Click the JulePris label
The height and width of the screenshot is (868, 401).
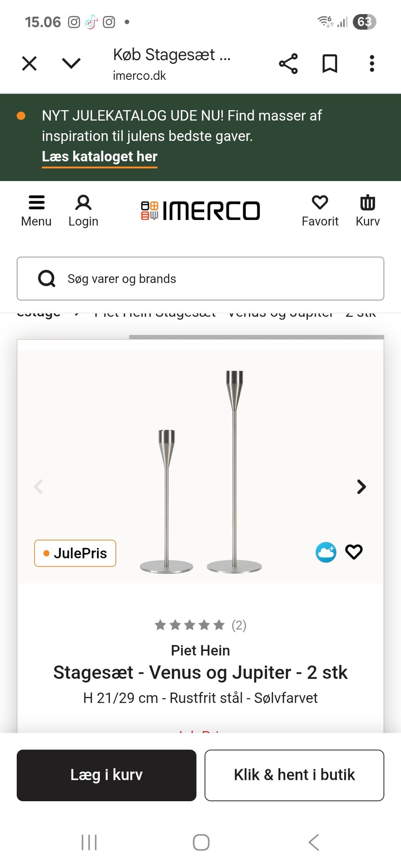click(75, 553)
